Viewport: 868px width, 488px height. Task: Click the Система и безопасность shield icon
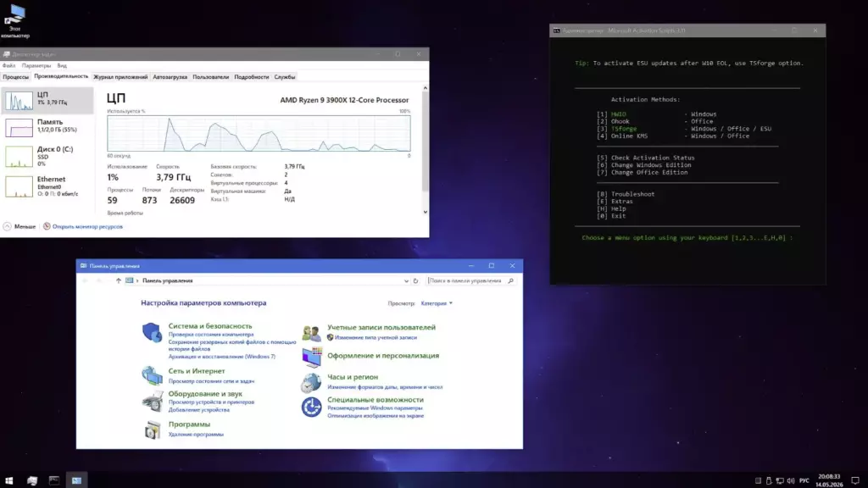coord(151,332)
